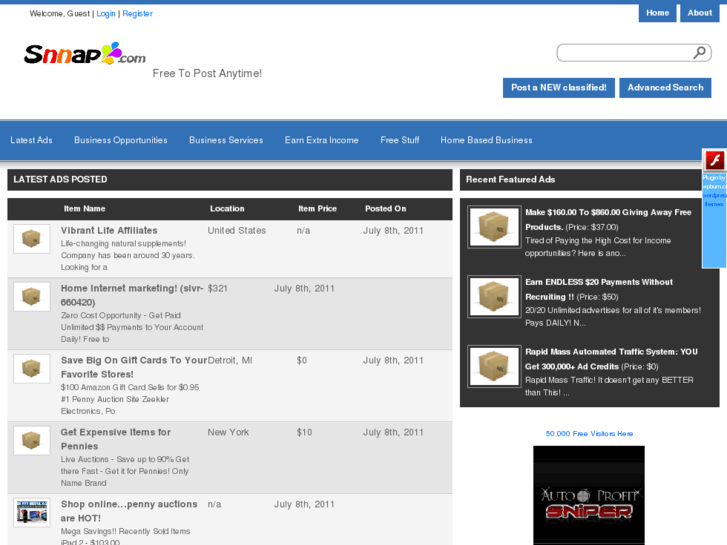This screenshot has height=545, width=727.
Task: Click the Item Name column header
Action: 84,209
